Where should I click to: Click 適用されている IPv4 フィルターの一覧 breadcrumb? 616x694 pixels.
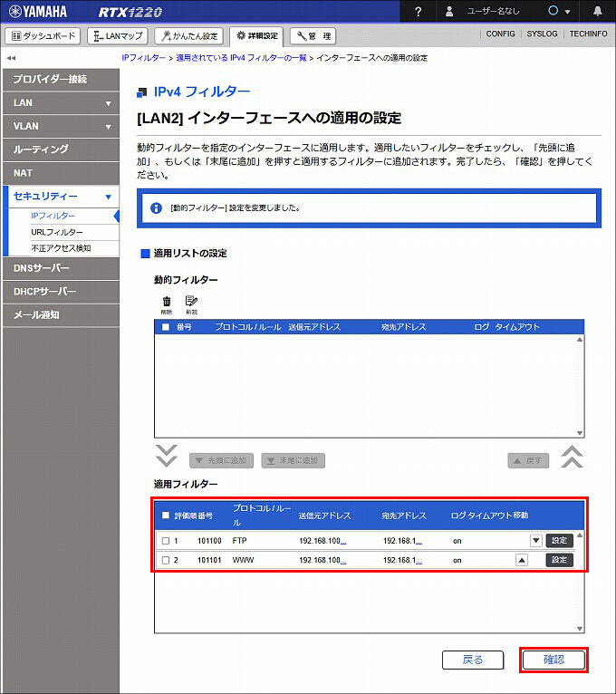click(241, 58)
